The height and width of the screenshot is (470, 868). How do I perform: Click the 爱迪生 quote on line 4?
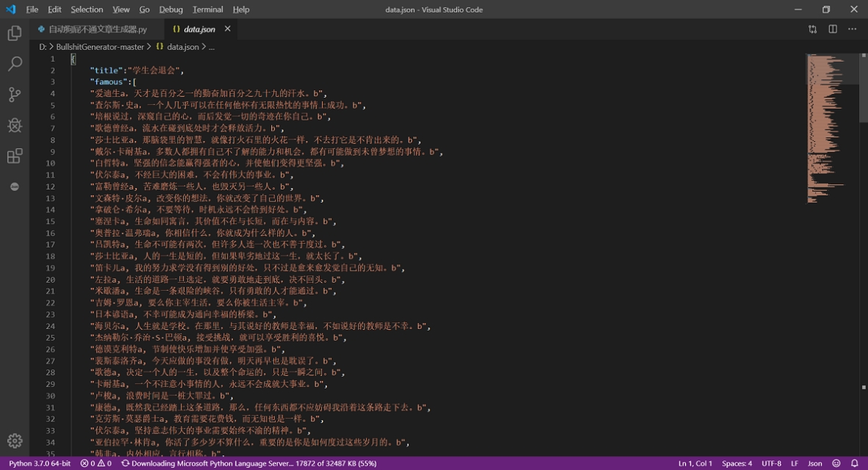pos(208,93)
